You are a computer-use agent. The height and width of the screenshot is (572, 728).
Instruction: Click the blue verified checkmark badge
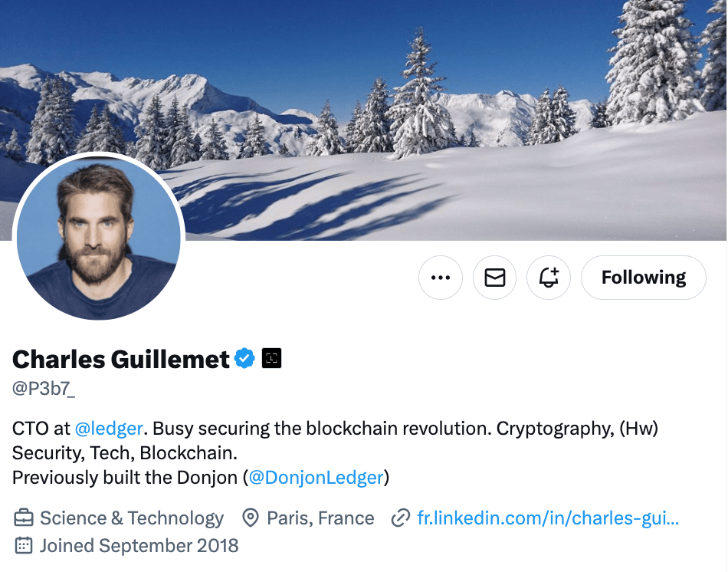[x=244, y=358]
